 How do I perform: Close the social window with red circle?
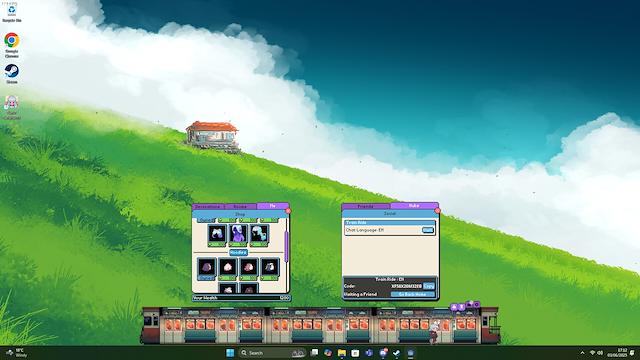pyautogui.click(x=438, y=211)
